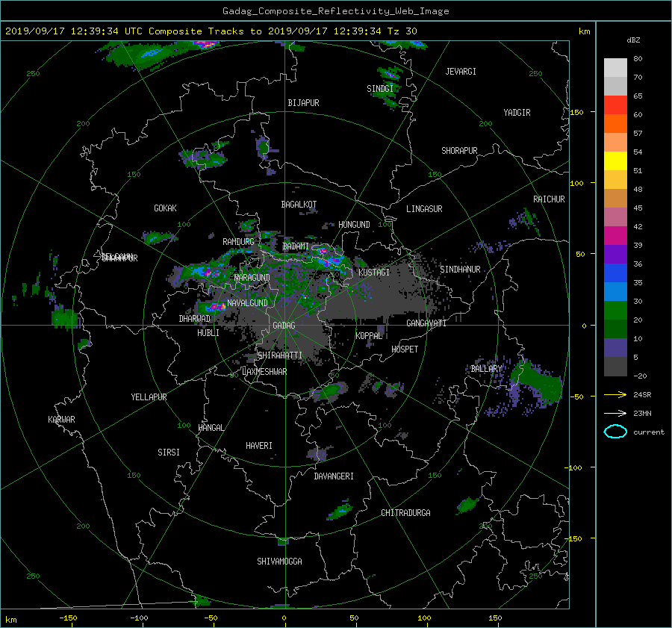The height and width of the screenshot is (628, 672).
Task: Click the DHARWAD city label
Action: click(195, 319)
